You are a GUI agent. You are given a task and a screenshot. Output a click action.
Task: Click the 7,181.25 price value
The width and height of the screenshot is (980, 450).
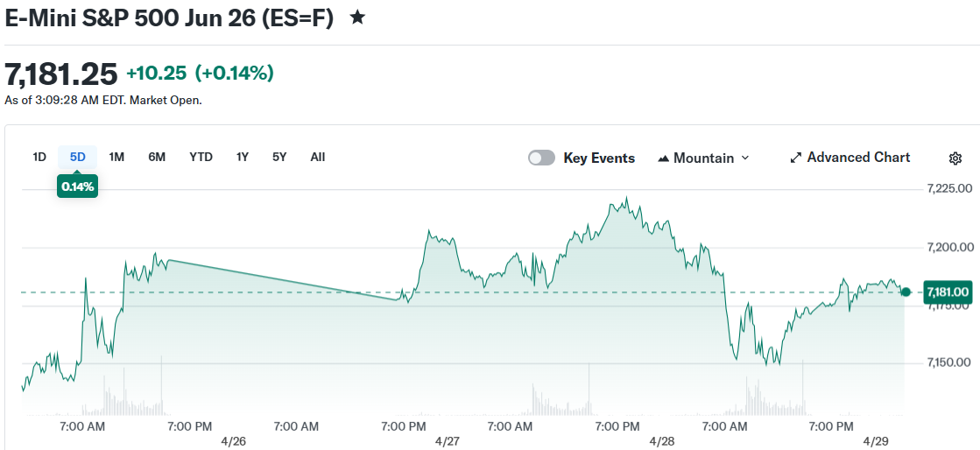point(61,74)
